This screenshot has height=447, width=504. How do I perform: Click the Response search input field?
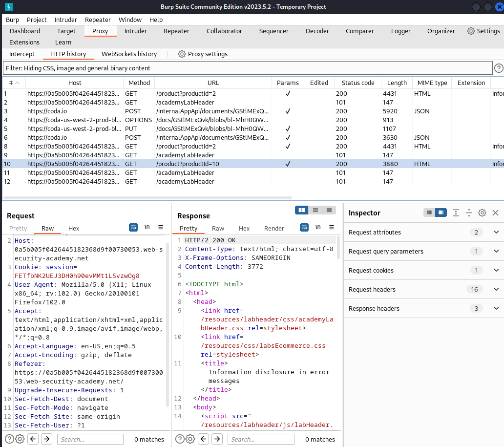click(261, 439)
